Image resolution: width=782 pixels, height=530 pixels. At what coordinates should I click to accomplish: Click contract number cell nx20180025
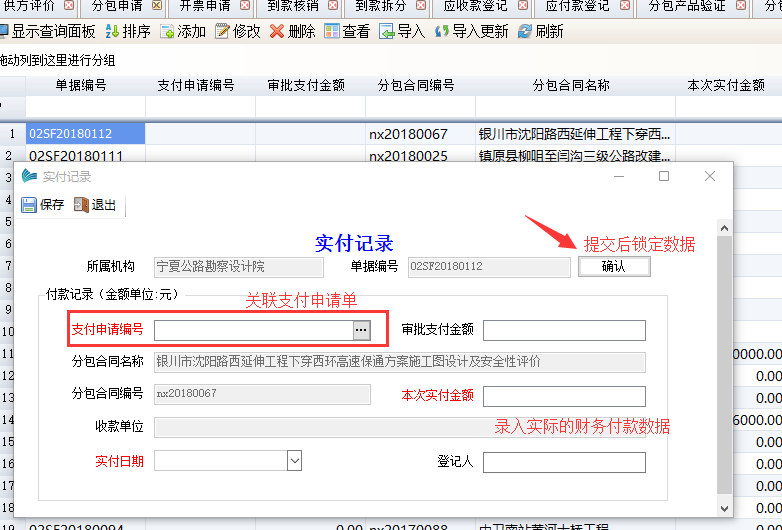420,156
